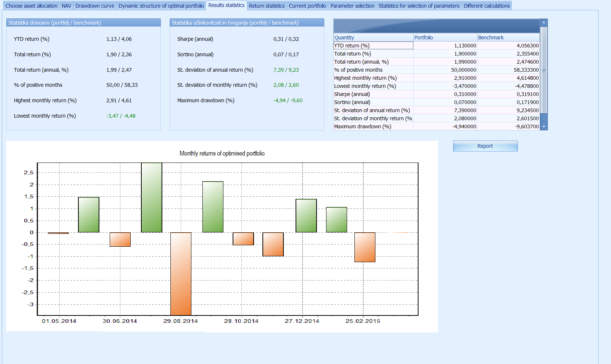Click the table scrollbar down arrow
This screenshot has height=364, width=611.
[544, 126]
